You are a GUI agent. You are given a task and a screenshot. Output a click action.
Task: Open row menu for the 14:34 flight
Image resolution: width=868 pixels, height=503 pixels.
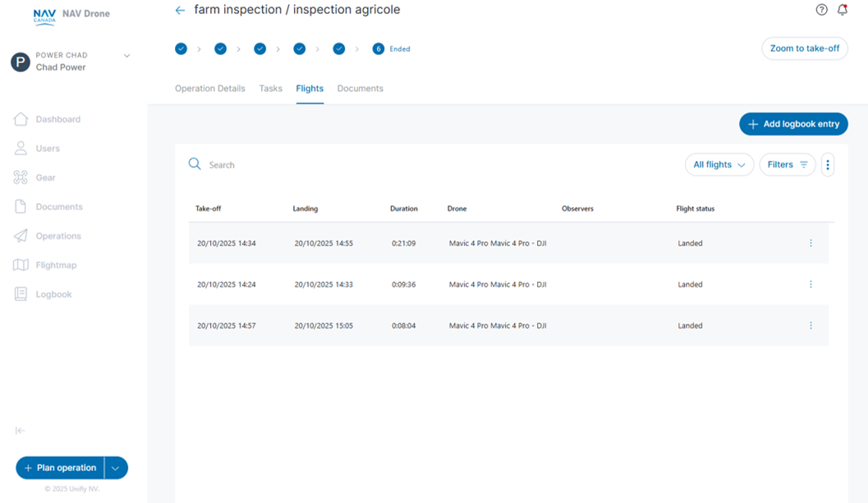coord(811,244)
